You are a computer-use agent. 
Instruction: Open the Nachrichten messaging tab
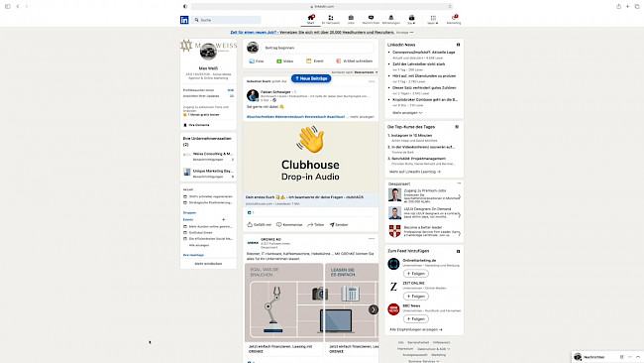[371, 20]
